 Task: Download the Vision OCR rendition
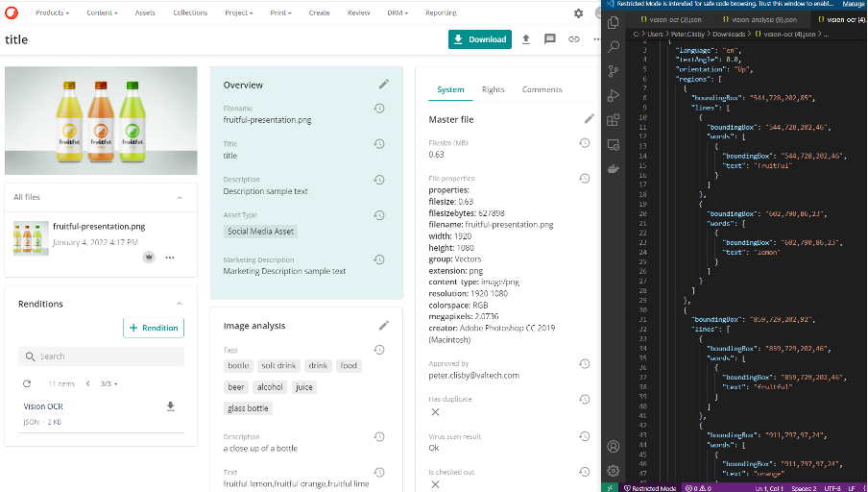171,406
